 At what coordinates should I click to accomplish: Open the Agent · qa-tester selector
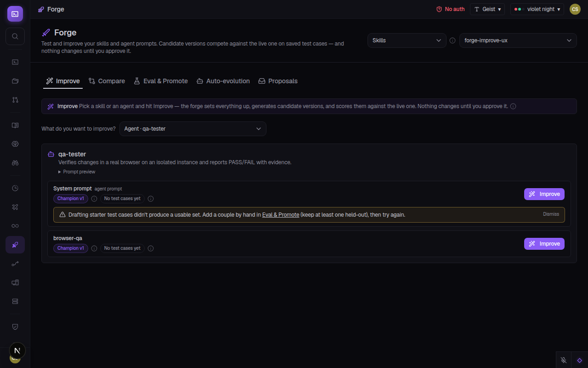click(x=193, y=129)
